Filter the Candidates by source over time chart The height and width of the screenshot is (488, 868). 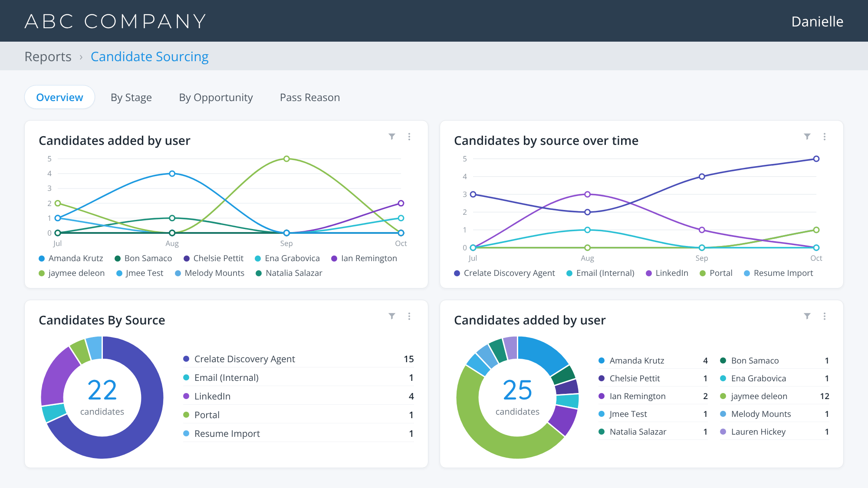[x=807, y=137]
